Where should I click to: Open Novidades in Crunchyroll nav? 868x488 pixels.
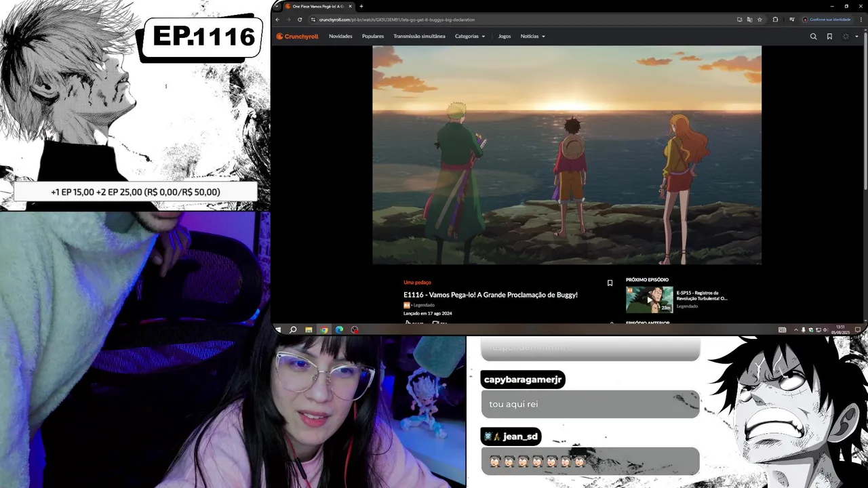click(x=340, y=37)
